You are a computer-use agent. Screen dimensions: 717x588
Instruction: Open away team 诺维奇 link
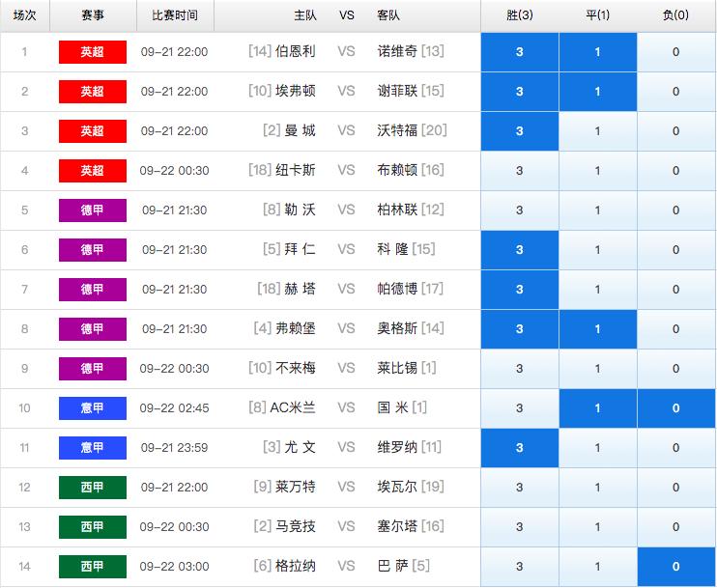coord(397,51)
